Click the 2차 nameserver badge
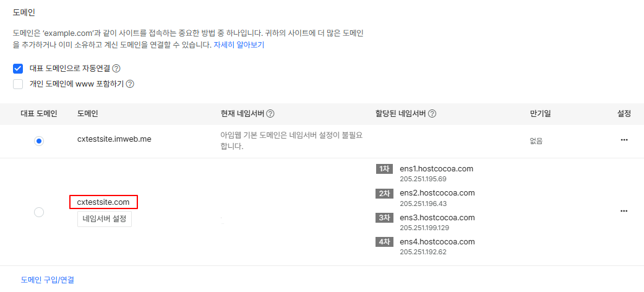 coord(384,193)
